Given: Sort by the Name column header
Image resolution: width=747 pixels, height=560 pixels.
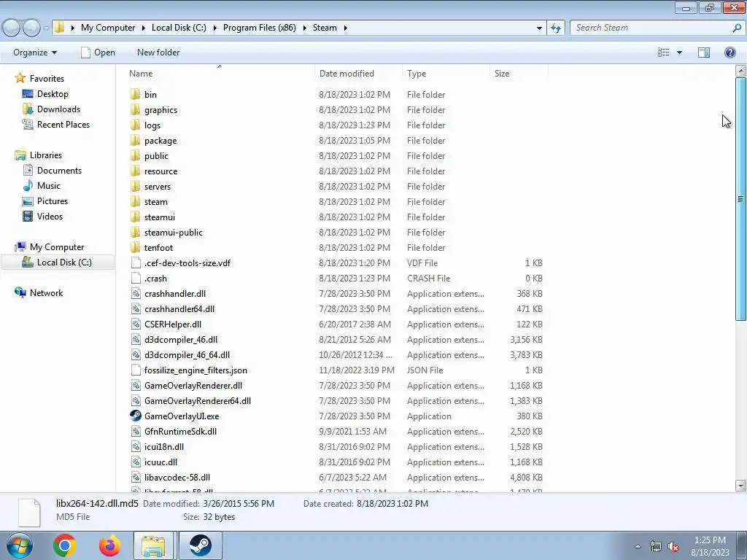Looking at the screenshot, I should click(220, 74).
